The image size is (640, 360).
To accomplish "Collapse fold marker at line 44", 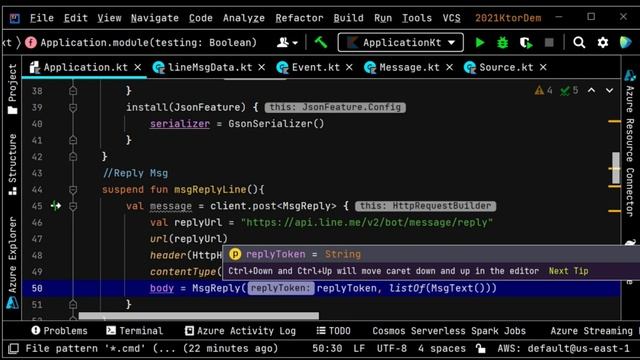I will (x=73, y=190).
